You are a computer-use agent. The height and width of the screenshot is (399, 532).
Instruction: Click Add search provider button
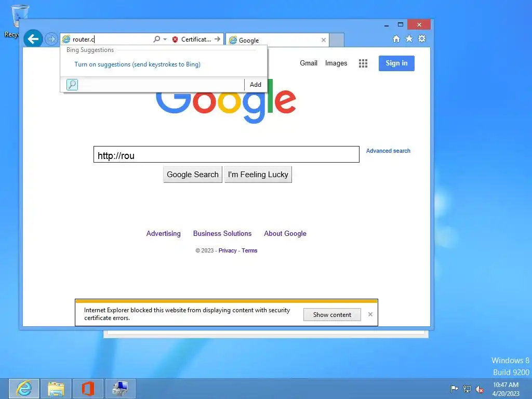pyautogui.click(x=256, y=85)
